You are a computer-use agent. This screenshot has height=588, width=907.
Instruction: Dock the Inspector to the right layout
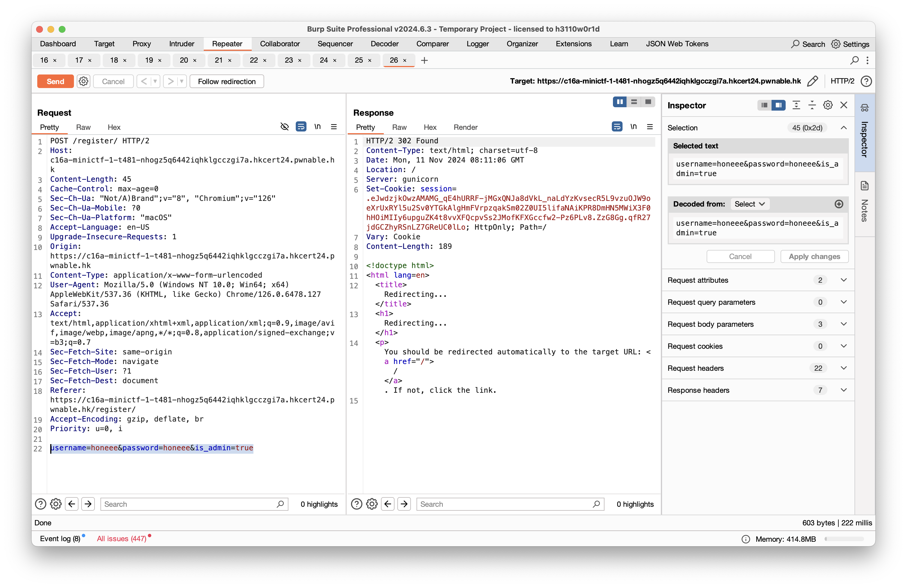778,105
